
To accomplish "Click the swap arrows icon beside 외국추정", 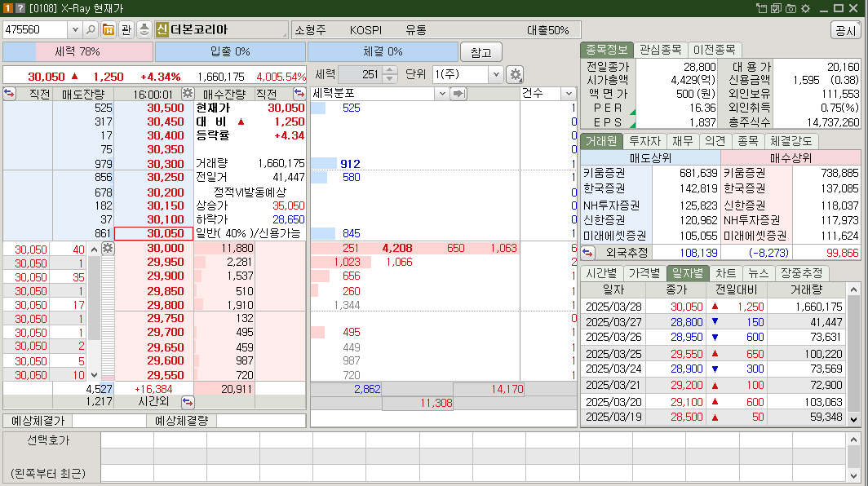I will [x=588, y=253].
